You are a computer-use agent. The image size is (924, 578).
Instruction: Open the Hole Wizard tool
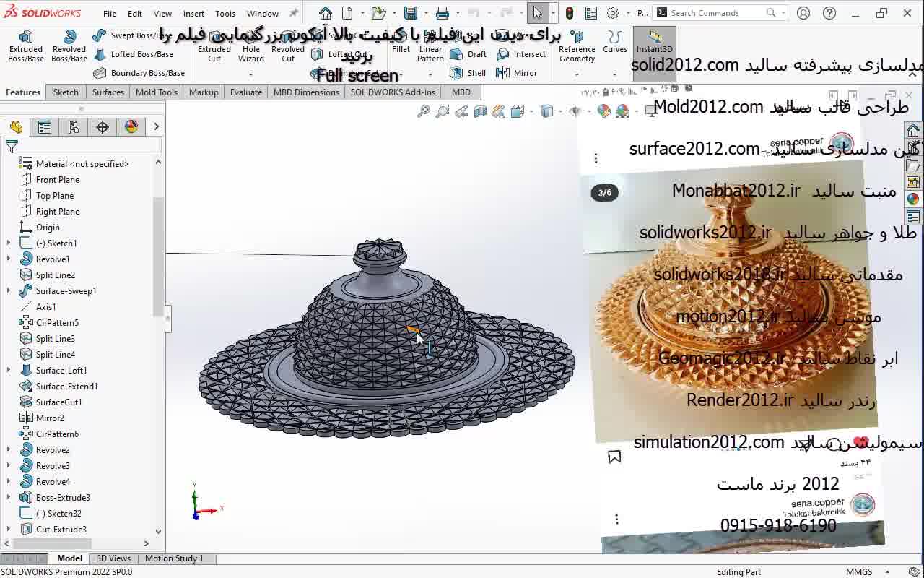click(251, 46)
